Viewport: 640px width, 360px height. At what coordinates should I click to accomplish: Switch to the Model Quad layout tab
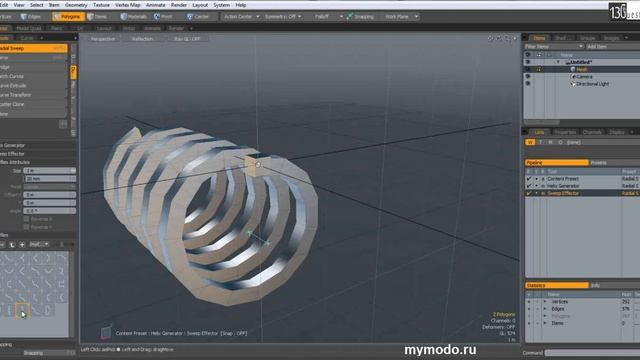point(29,28)
